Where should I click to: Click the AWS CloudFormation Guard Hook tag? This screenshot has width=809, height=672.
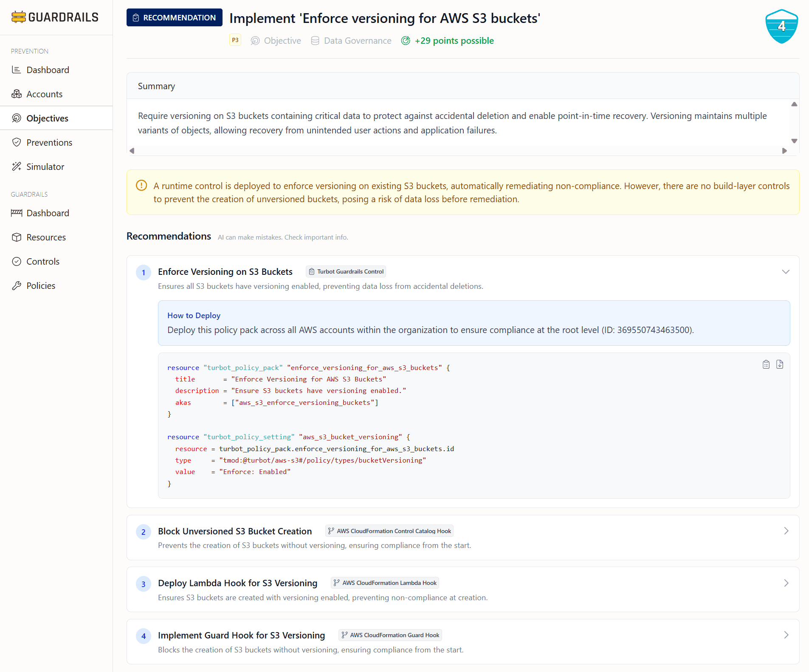[x=390, y=635]
